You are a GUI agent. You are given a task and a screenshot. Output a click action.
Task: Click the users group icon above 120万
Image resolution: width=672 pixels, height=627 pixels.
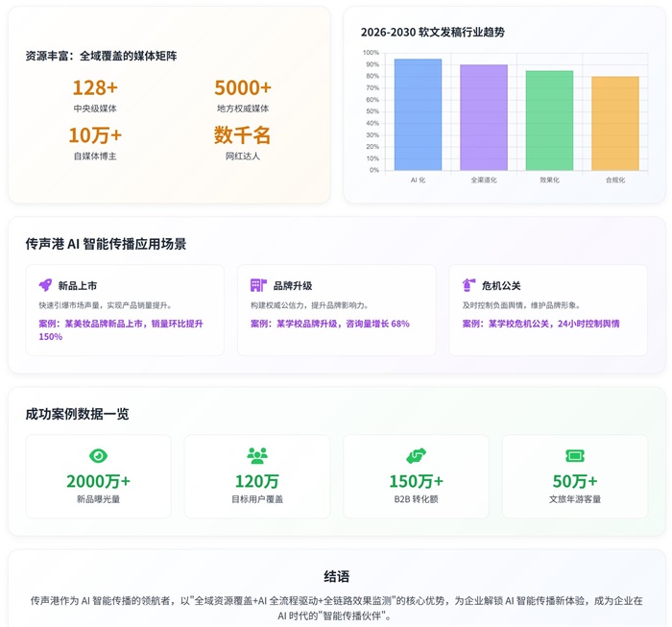click(257, 456)
